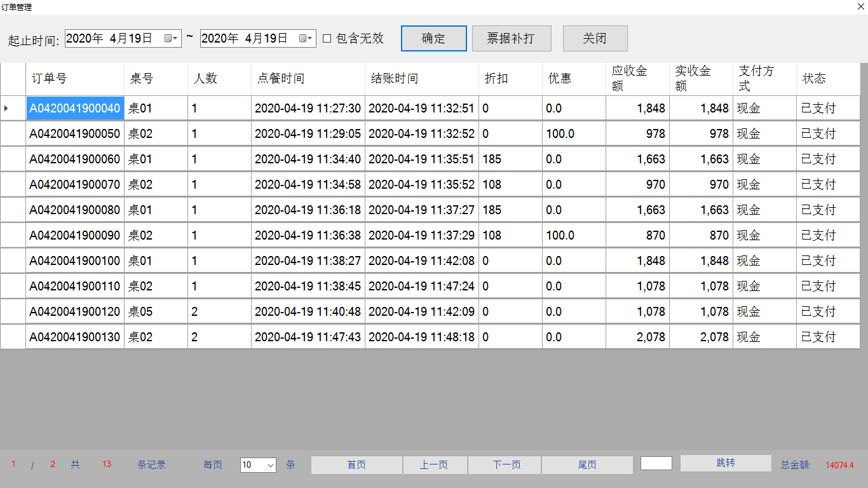The height and width of the screenshot is (488, 868).
Task: Click 折扣 column header
Action: click(x=511, y=79)
